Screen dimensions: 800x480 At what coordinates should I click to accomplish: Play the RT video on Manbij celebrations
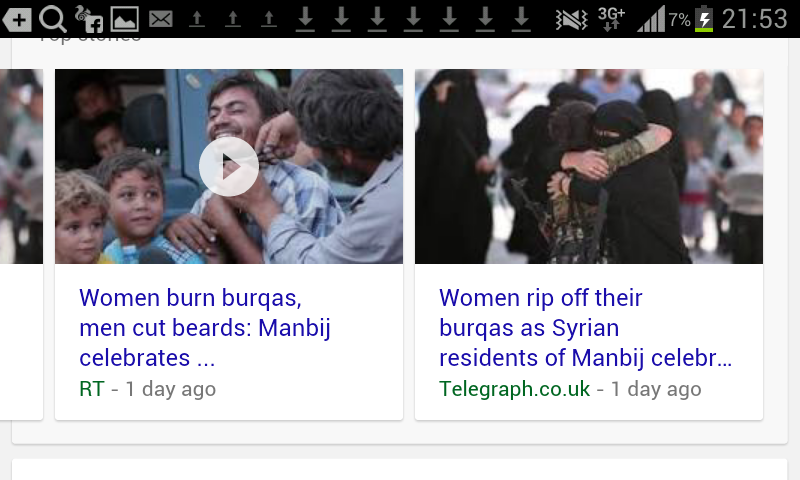(229, 166)
